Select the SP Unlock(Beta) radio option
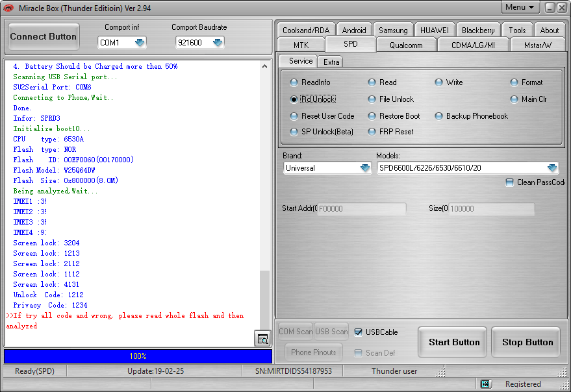This screenshot has width=571, height=392. click(x=322, y=132)
